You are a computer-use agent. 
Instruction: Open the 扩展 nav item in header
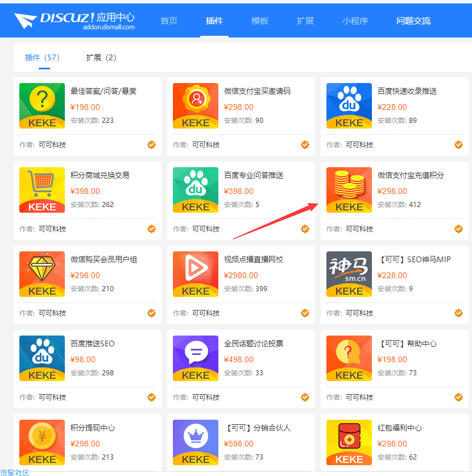(305, 20)
